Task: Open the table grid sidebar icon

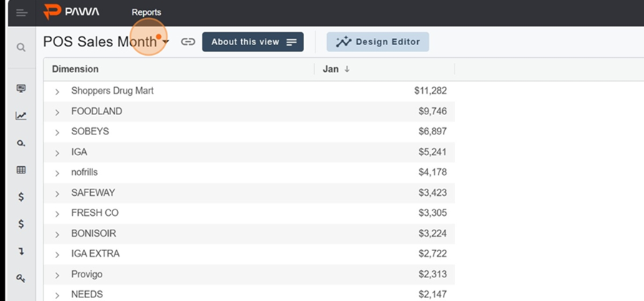Action: pos(21,170)
